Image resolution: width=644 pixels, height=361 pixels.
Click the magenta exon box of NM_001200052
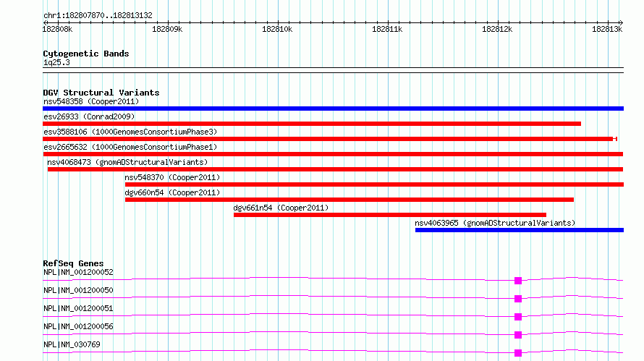(x=518, y=281)
